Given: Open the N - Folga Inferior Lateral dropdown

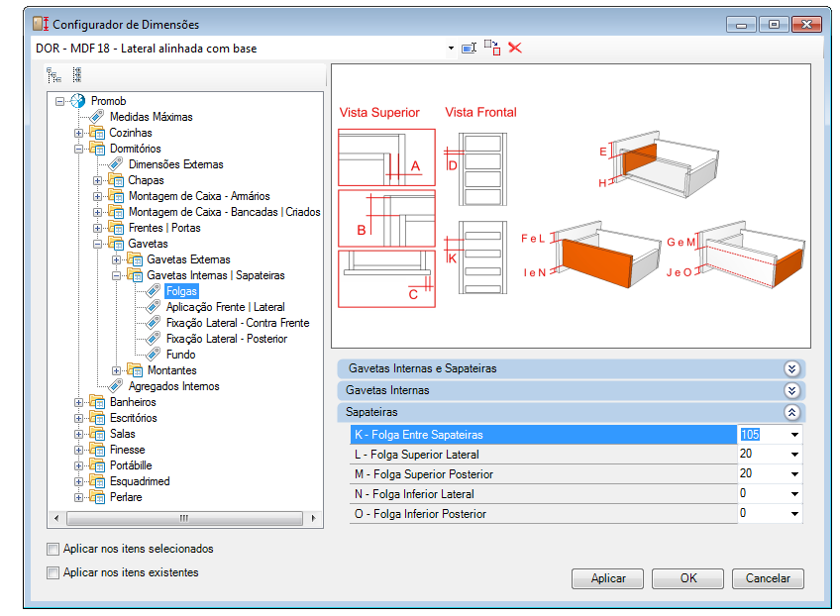Looking at the screenshot, I should (794, 494).
